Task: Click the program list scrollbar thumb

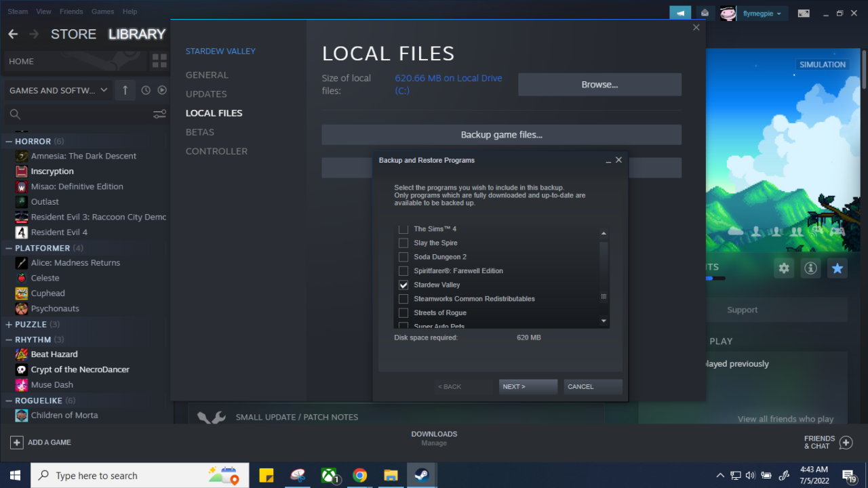Action: tap(604, 271)
